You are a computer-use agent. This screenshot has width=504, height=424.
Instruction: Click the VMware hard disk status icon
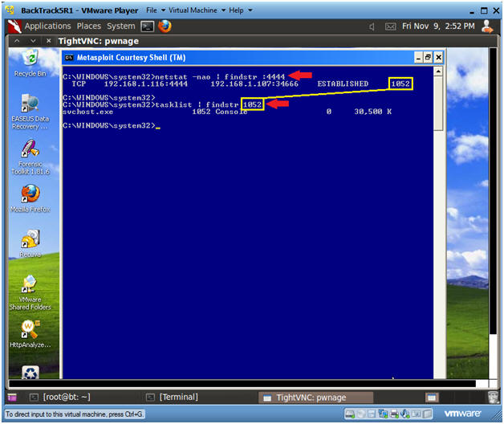pos(350,414)
